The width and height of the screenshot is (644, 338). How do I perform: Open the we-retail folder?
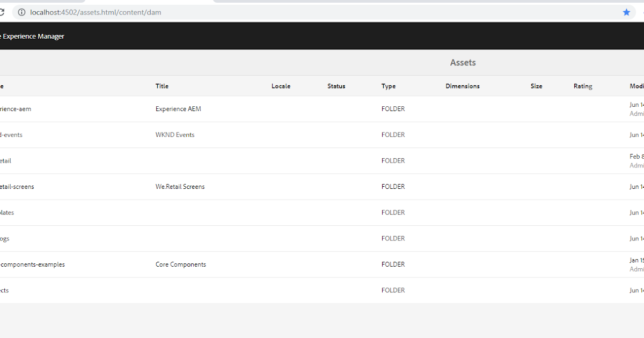5,160
